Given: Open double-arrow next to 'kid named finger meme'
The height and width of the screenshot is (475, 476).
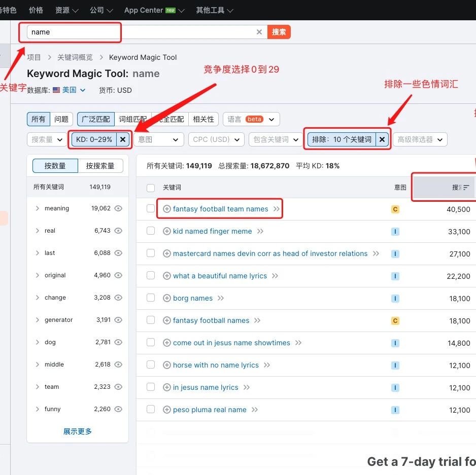Looking at the screenshot, I should (x=260, y=231).
